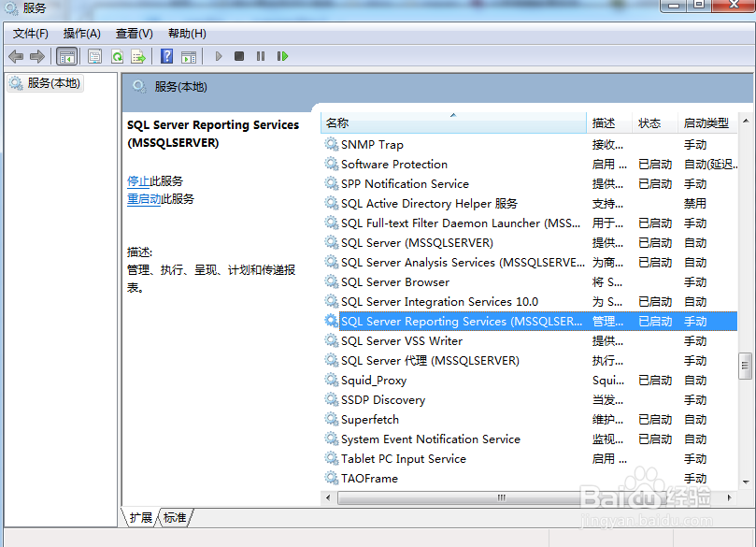Click the Forward arrow toolbar icon
Image resolution: width=756 pixels, height=547 pixels.
[37, 56]
